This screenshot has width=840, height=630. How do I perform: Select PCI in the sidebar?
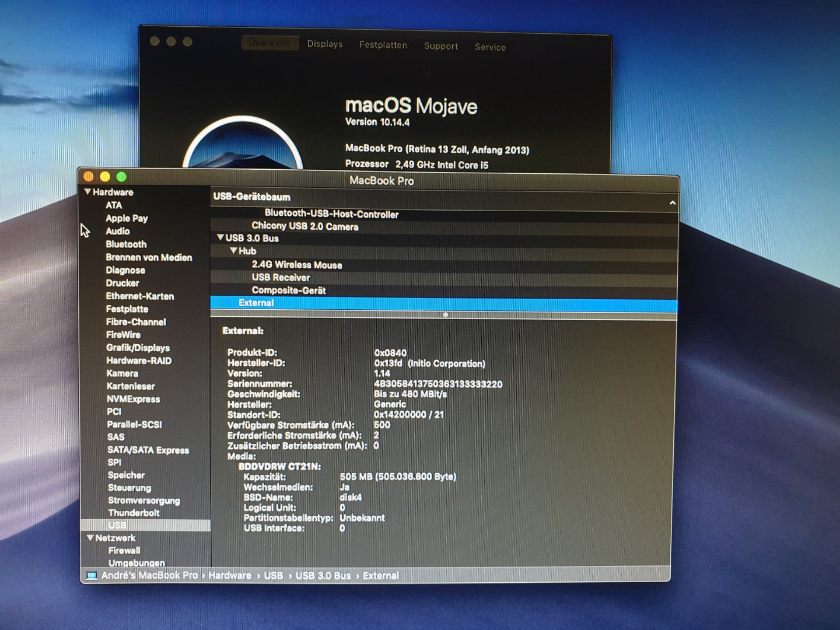pos(114,412)
